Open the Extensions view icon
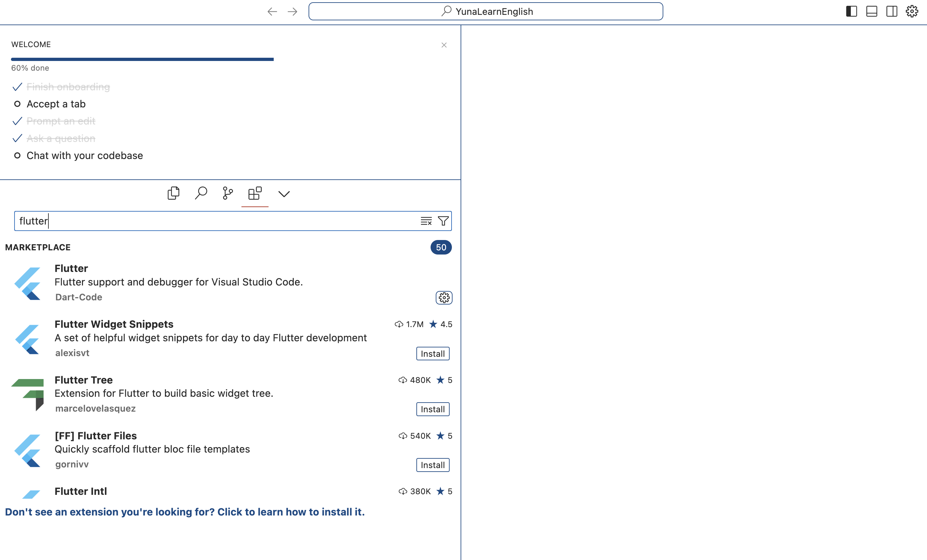This screenshot has height=560, width=927. pos(255,193)
